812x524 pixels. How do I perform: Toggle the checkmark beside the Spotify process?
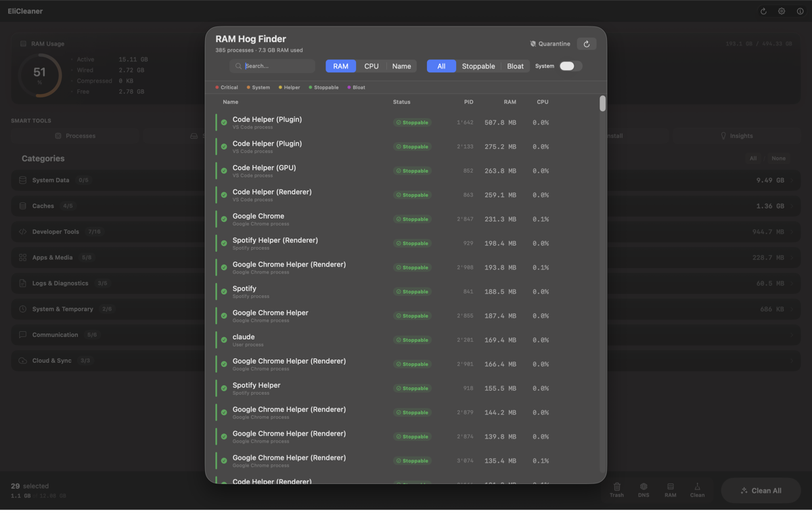224,292
